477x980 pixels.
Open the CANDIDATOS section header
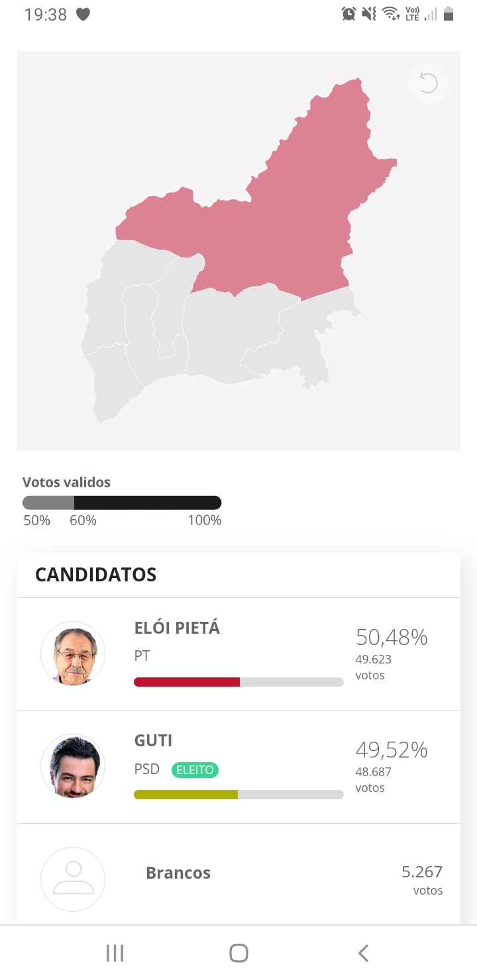click(x=96, y=574)
